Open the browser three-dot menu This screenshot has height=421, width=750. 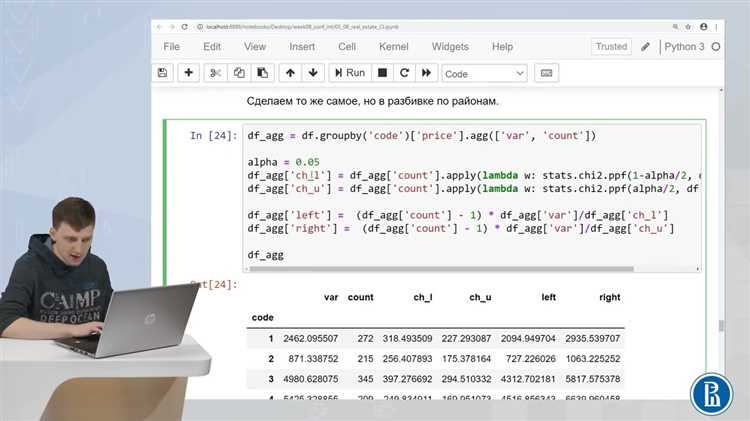[x=716, y=27]
